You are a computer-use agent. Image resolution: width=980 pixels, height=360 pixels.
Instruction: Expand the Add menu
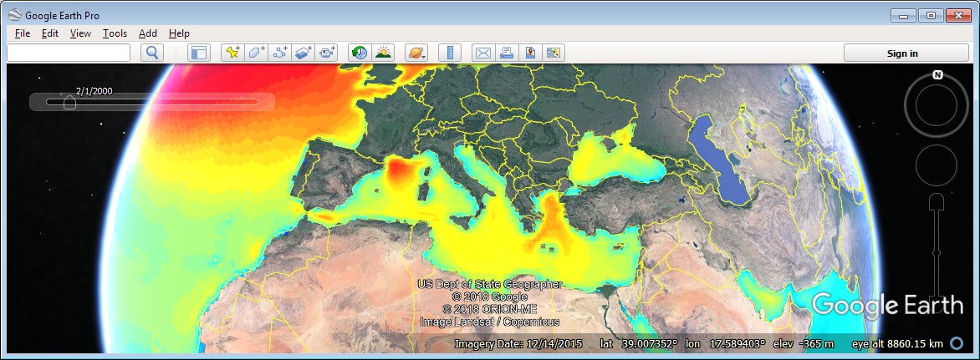click(148, 33)
